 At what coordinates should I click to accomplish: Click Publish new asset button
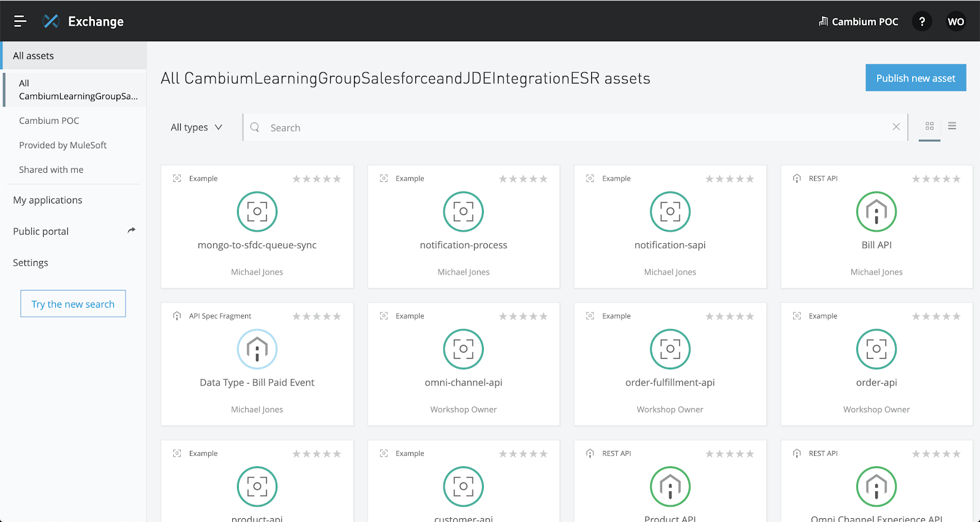click(915, 78)
